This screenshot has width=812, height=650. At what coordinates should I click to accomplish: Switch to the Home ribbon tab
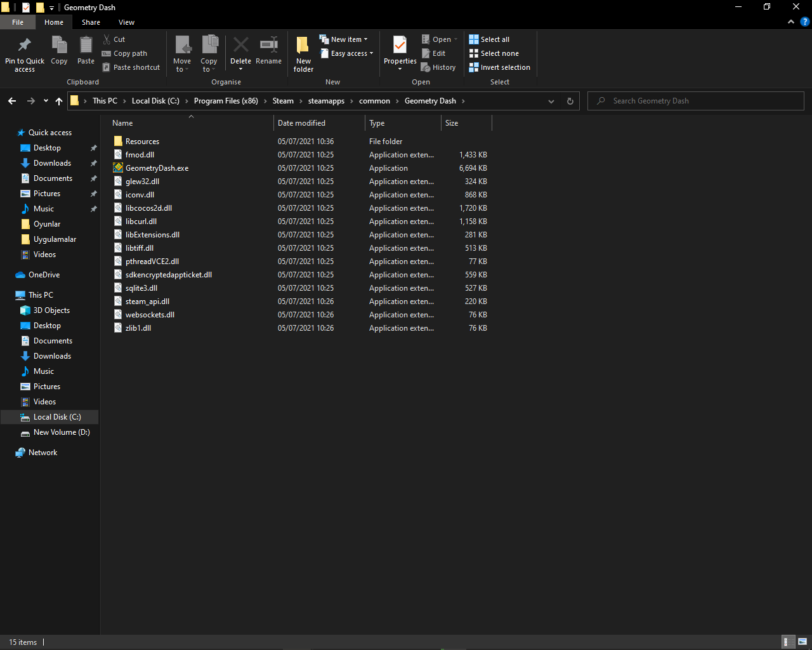point(54,22)
